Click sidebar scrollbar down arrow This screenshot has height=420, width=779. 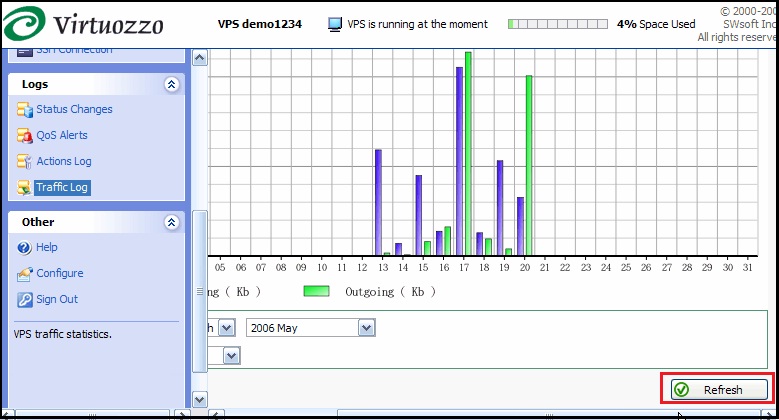pyautogui.click(x=200, y=399)
